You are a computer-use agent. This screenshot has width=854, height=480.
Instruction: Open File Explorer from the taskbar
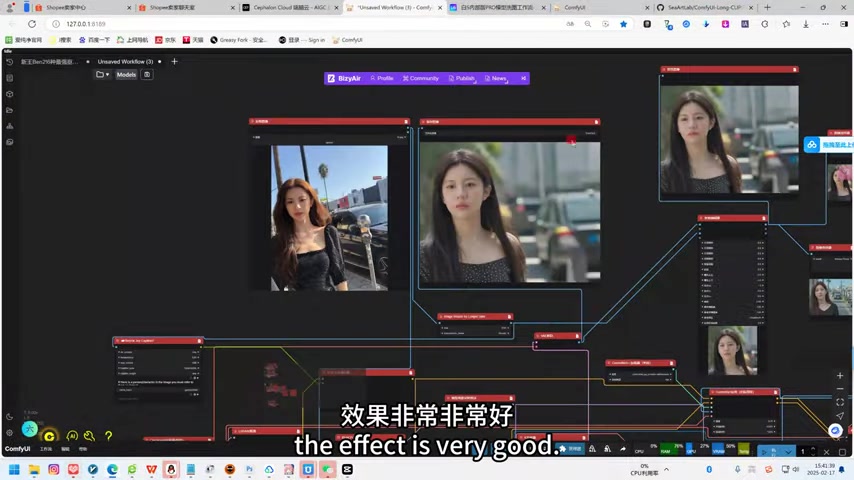[34, 469]
